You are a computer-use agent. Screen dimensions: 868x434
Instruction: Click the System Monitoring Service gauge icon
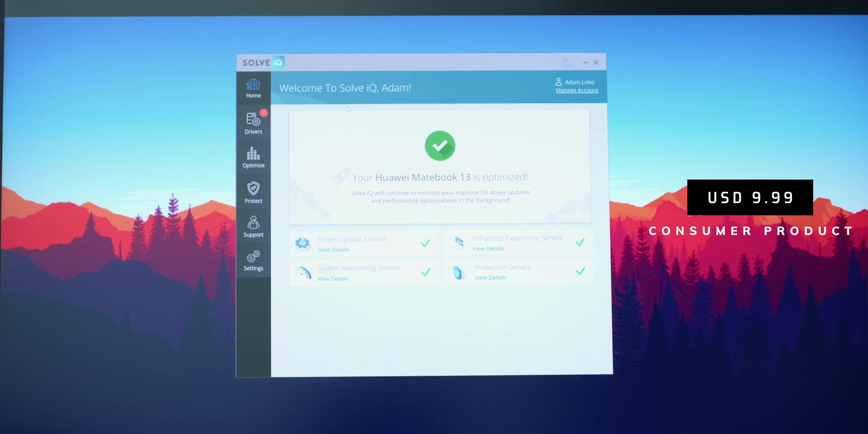click(303, 273)
